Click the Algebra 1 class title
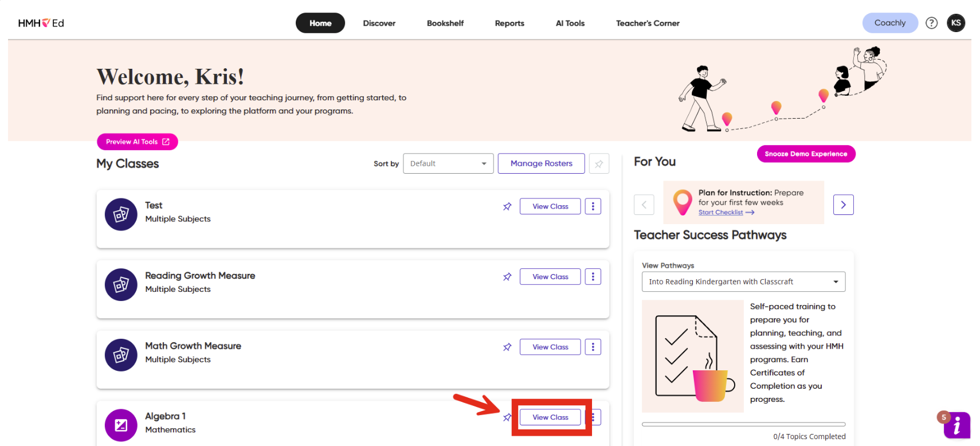The image size is (980, 446). tap(165, 416)
